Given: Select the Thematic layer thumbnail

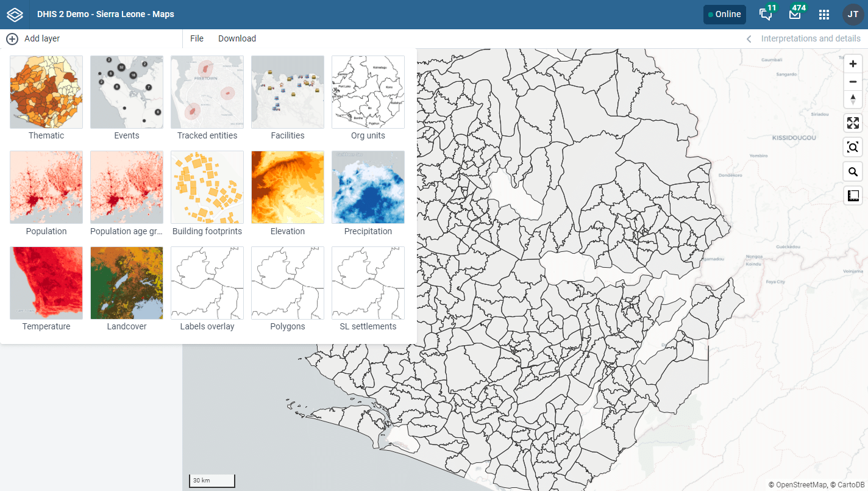Looking at the screenshot, I should click(x=46, y=93).
